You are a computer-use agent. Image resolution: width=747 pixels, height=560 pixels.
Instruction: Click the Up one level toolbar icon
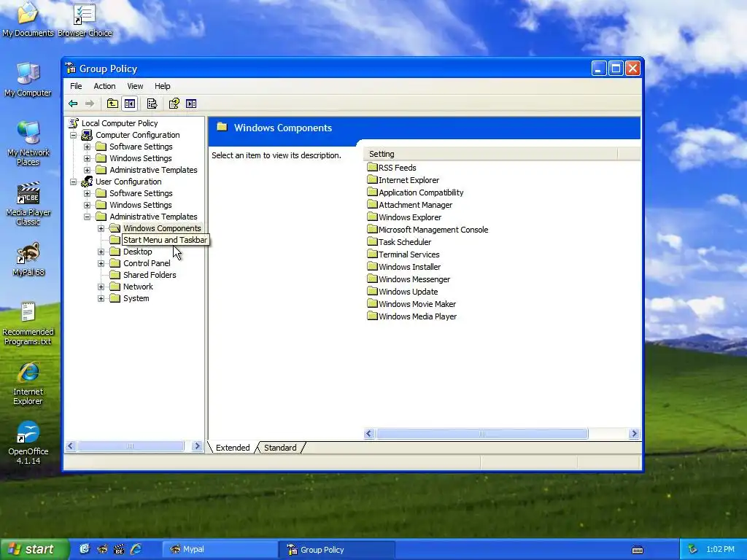pyautogui.click(x=112, y=104)
